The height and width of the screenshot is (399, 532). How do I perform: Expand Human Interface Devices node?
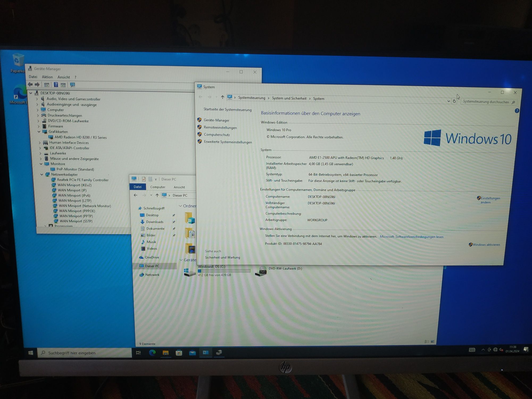click(40, 142)
